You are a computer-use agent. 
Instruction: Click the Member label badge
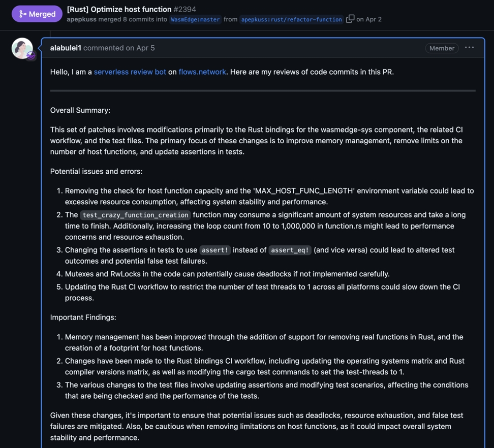pos(442,48)
